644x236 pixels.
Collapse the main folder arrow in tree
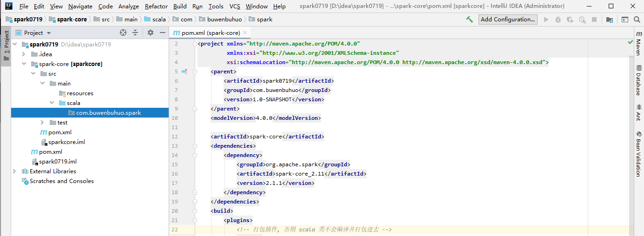(42, 84)
